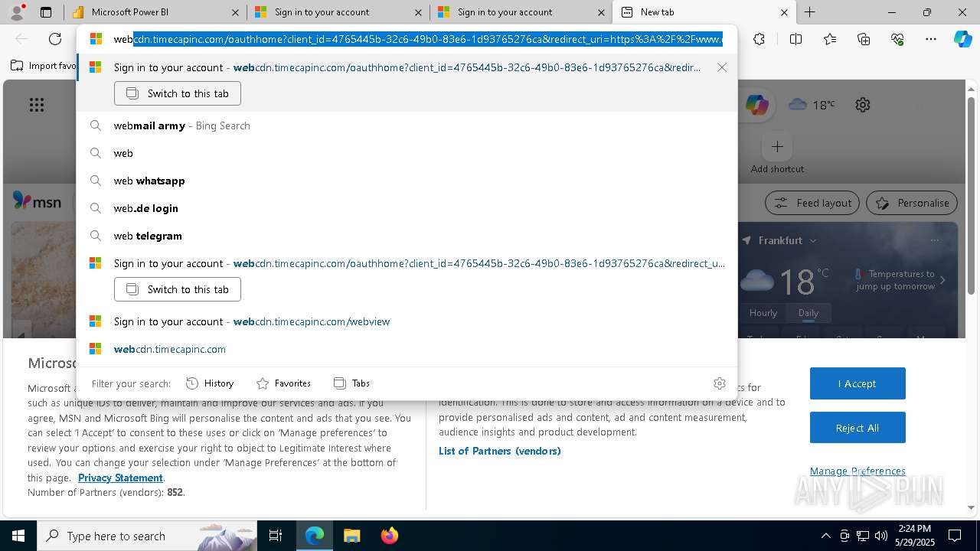The height and width of the screenshot is (551, 980).
Task: Open the tab actions menu icon
Action: pyautogui.click(x=46, y=12)
